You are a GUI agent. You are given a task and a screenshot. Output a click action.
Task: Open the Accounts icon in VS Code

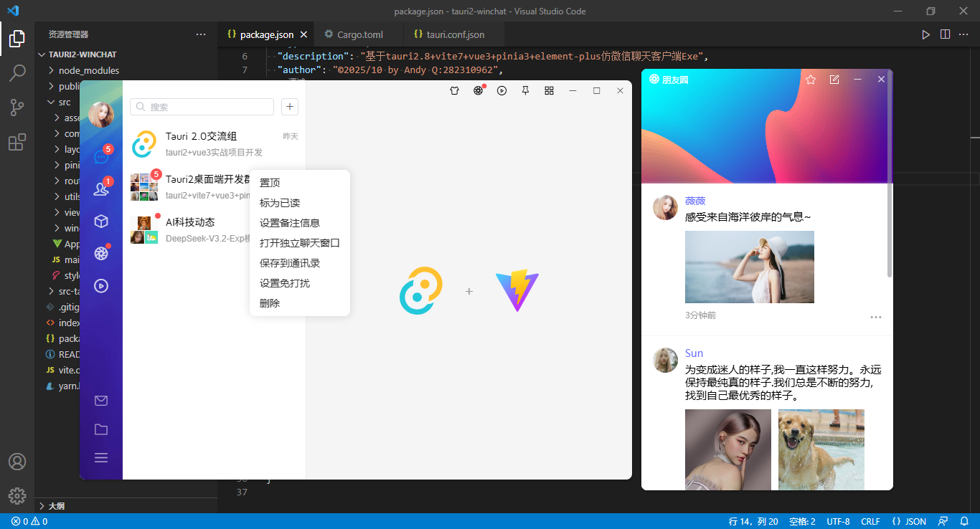click(17, 462)
